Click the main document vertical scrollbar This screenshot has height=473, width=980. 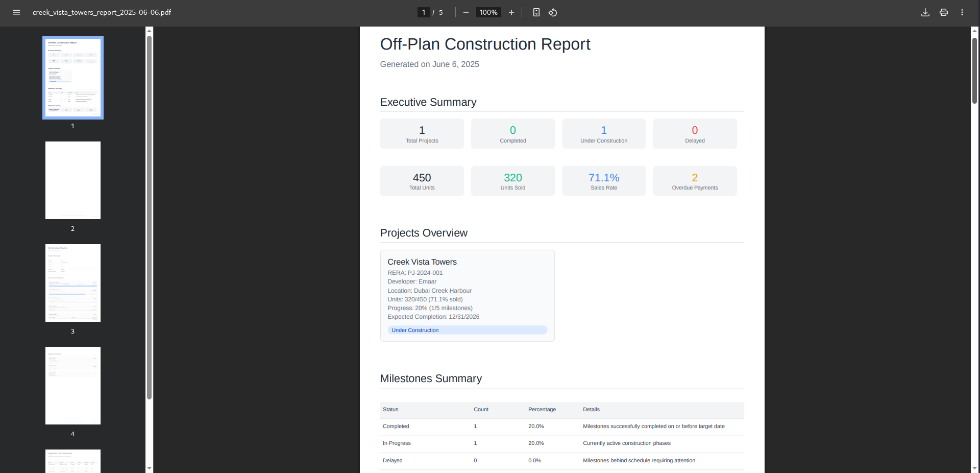[975, 70]
